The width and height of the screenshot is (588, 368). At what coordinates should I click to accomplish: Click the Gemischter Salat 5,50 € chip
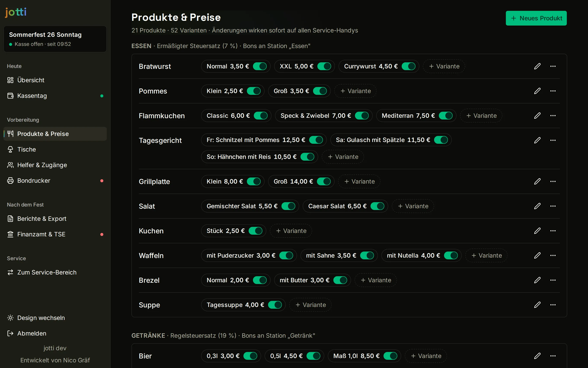[250, 206]
